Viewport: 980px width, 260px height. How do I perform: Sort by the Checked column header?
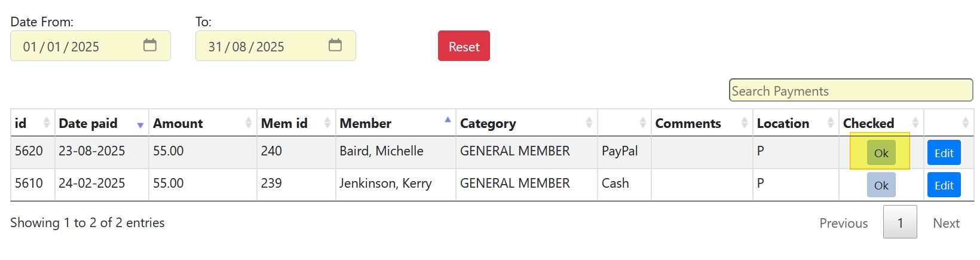pyautogui.click(x=881, y=123)
